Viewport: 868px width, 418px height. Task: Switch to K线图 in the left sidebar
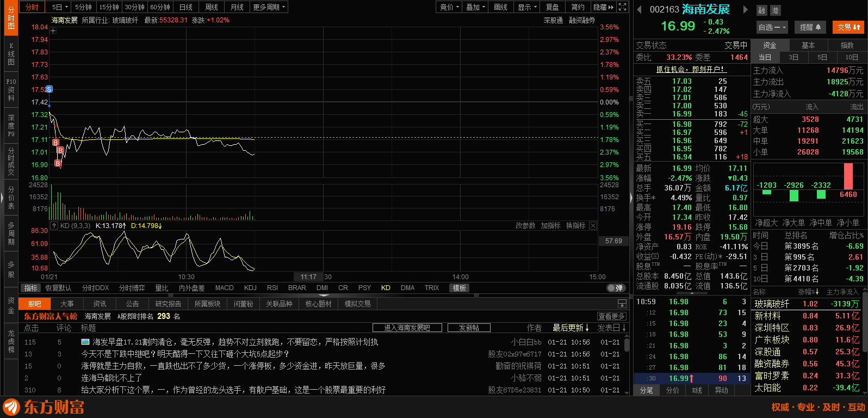(x=11, y=54)
